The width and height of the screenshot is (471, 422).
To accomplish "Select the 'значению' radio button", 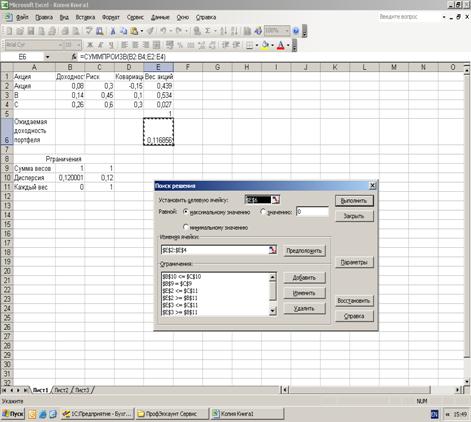I will pyautogui.click(x=263, y=212).
